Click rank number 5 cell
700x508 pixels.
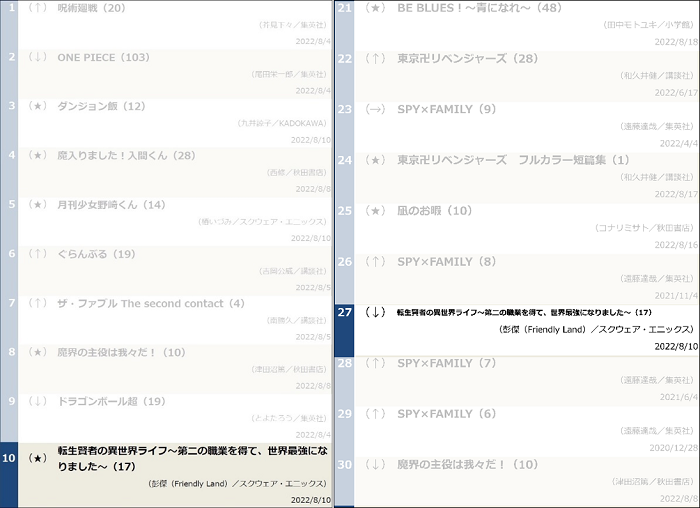[x=9, y=221]
